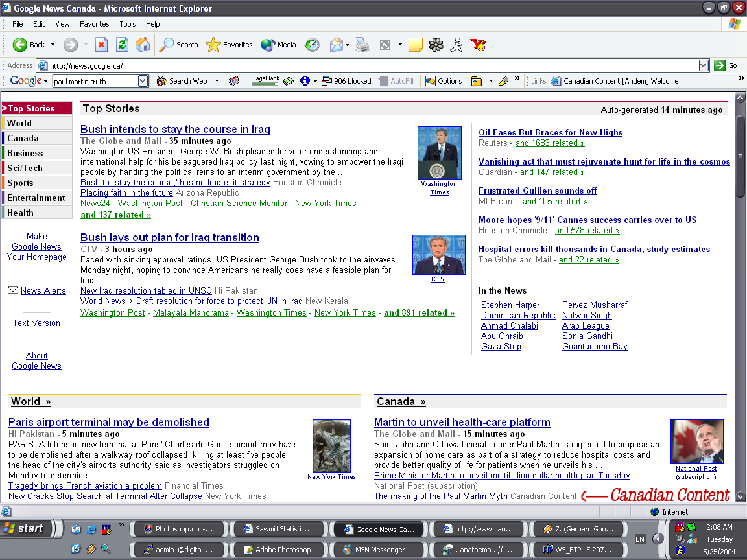This screenshot has width=747, height=560.
Task: Open the File menu
Action: pyautogui.click(x=18, y=24)
